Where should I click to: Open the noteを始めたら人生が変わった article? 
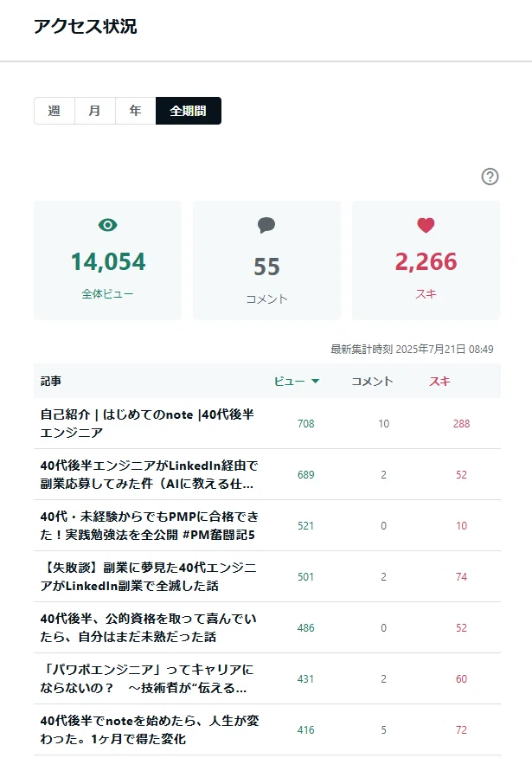150,730
